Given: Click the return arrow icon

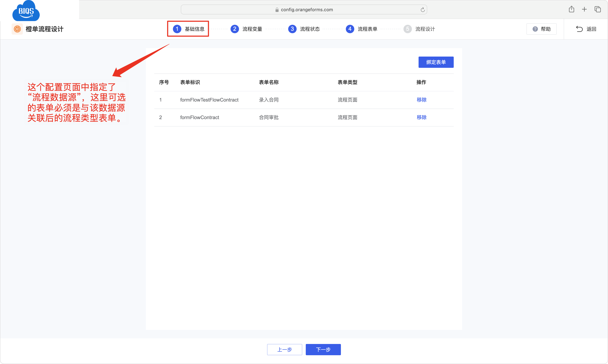Looking at the screenshot, I should [x=579, y=29].
